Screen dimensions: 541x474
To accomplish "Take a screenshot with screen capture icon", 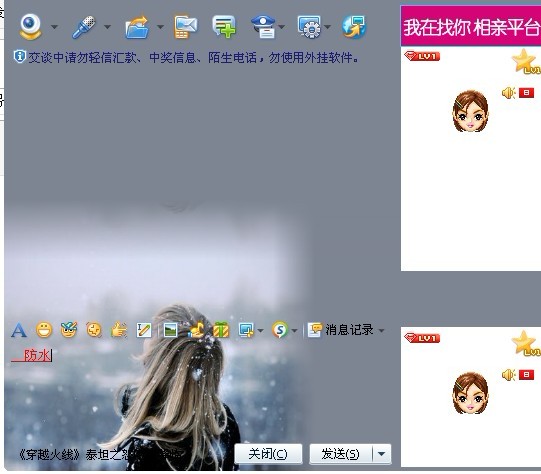I will click(246, 330).
